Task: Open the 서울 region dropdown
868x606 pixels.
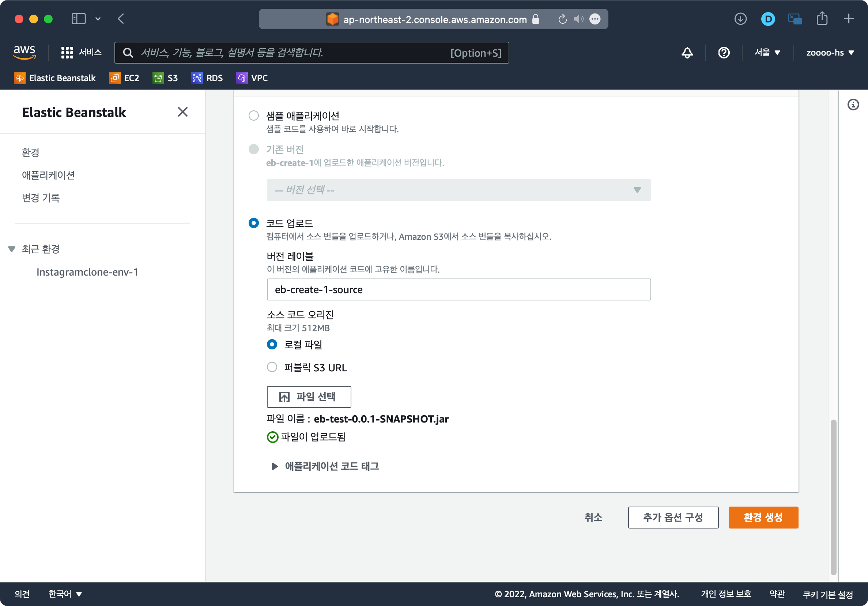Action: point(767,53)
